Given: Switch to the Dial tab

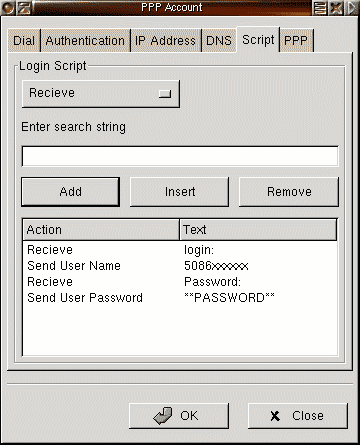Looking at the screenshot, I should [24, 41].
